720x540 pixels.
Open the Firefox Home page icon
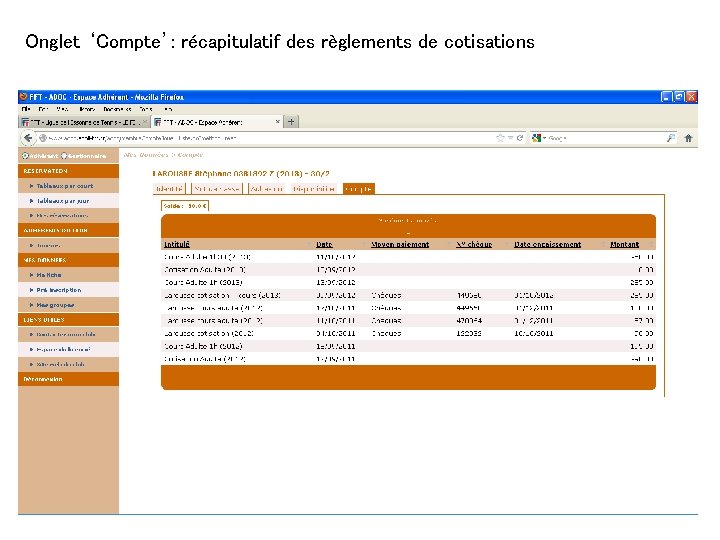688,138
